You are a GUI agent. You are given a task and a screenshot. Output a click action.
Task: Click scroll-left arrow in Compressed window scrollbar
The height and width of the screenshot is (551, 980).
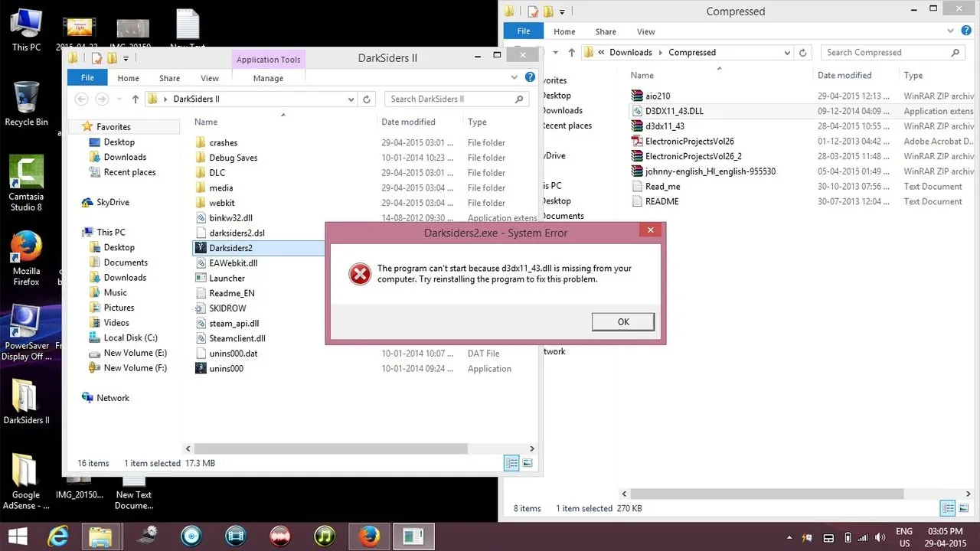click(626, 494)
